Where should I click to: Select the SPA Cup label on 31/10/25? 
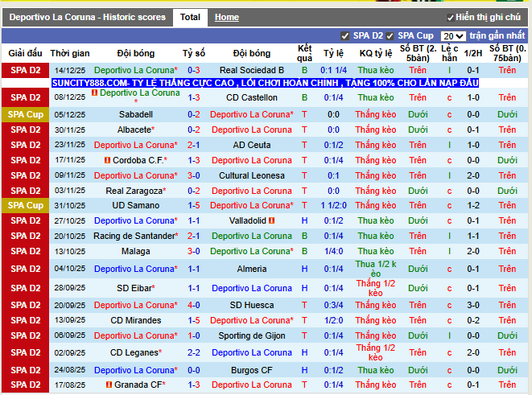click(26, 205)
